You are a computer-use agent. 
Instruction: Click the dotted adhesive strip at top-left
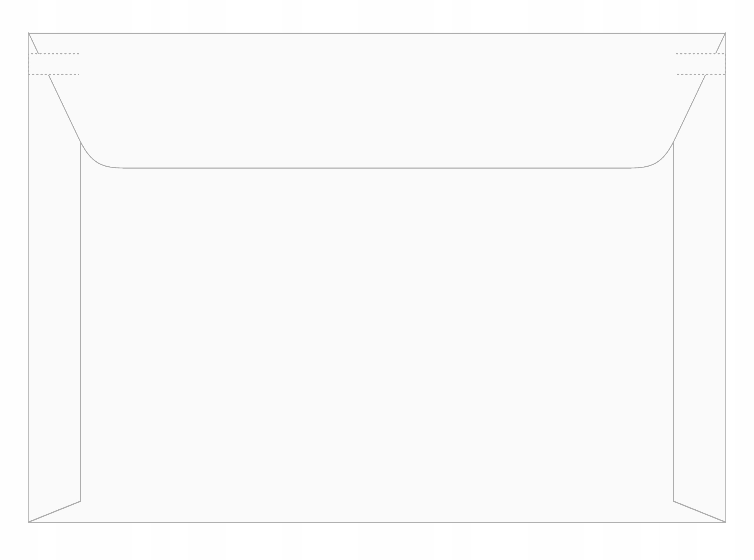tap(54, 64)
